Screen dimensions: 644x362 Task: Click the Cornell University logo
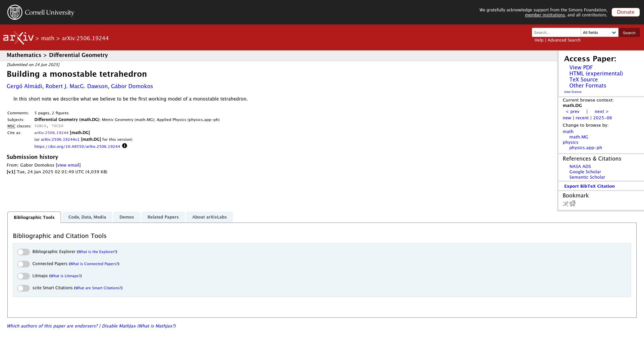click(x=41, y=12)
